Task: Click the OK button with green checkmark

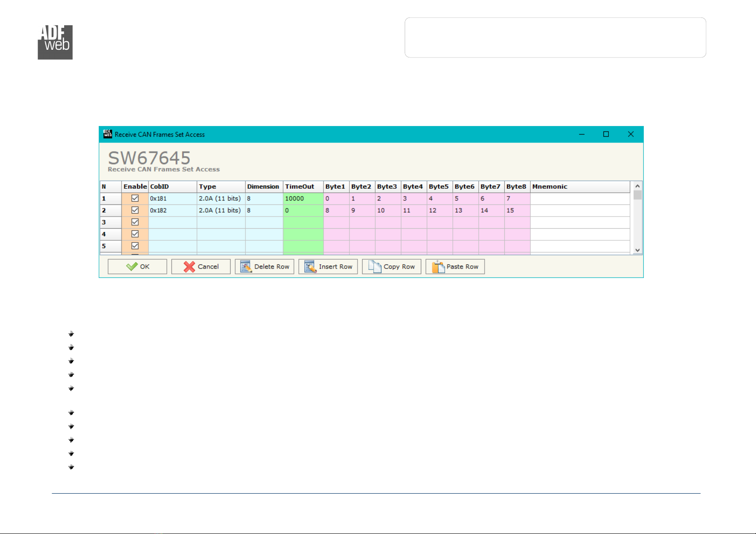Action: (x=137, y=266)
